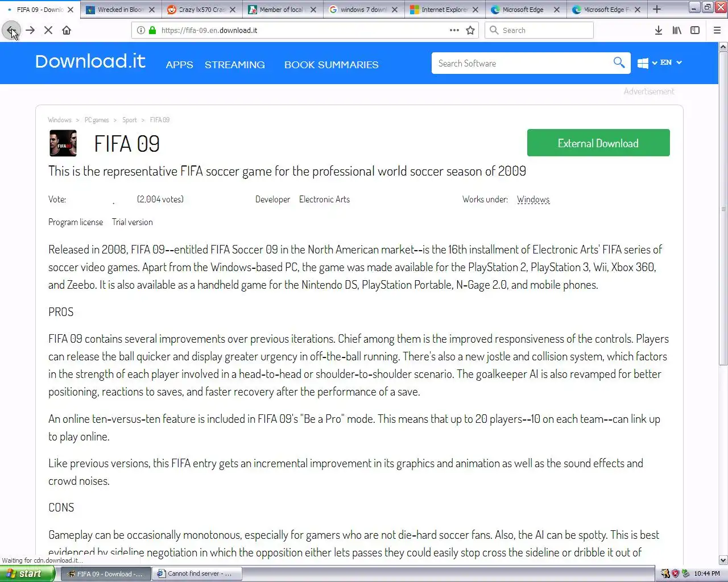
Task: Open the Firefox downloads arrow icon
Action: pyautogui.click(x=658, y=30)
